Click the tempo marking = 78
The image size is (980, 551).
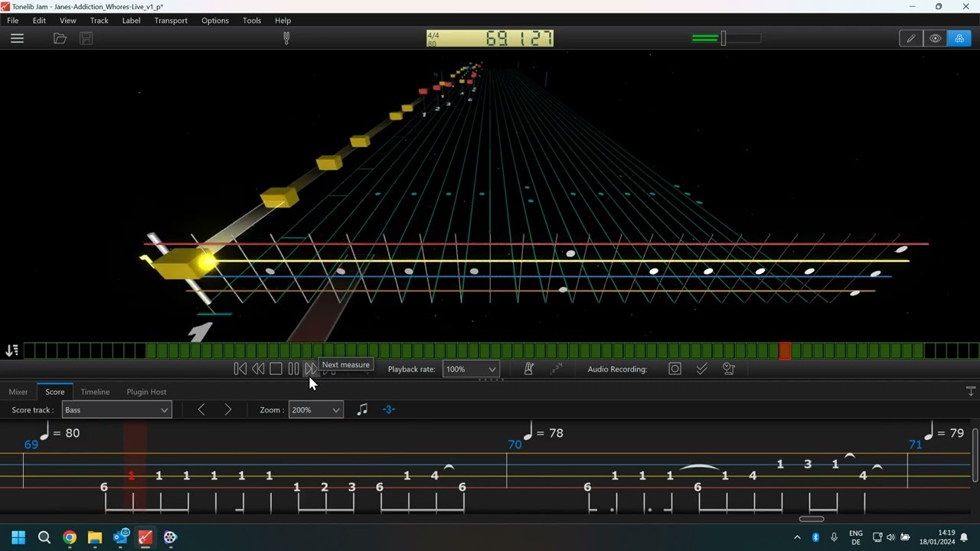click(544, 433)
